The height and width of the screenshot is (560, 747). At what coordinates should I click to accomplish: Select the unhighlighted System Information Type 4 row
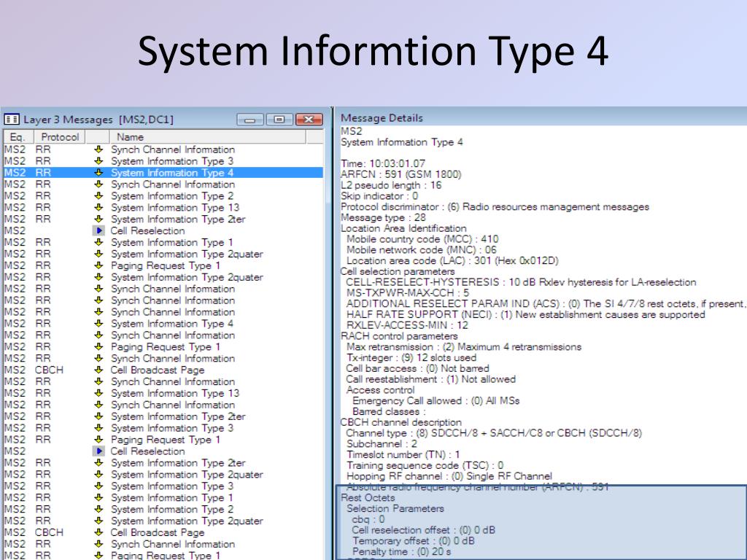pyautogui.click(x=163, y=323)
